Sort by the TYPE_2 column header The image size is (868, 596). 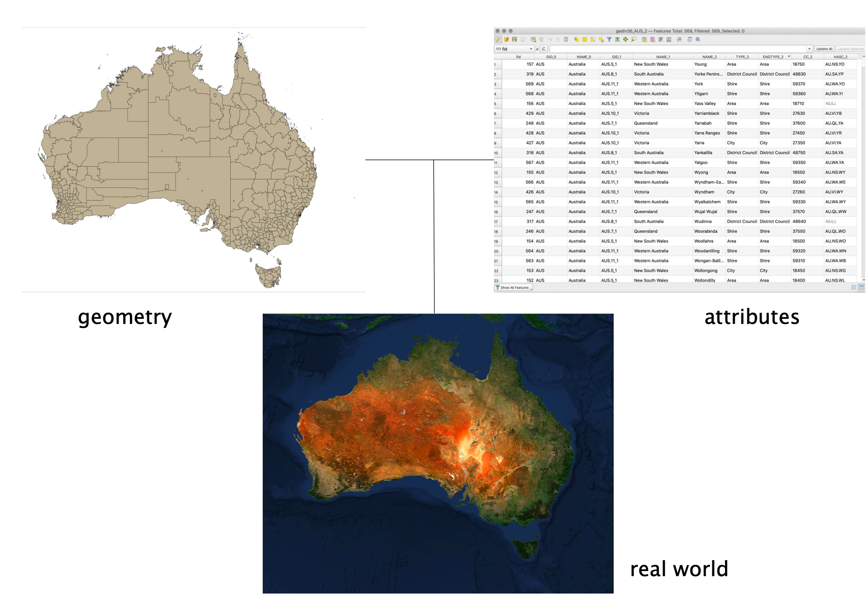click(742, 57)
